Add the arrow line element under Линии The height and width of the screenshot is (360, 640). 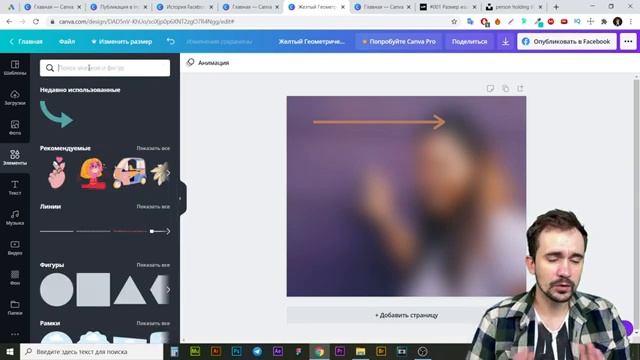[160, 231]
